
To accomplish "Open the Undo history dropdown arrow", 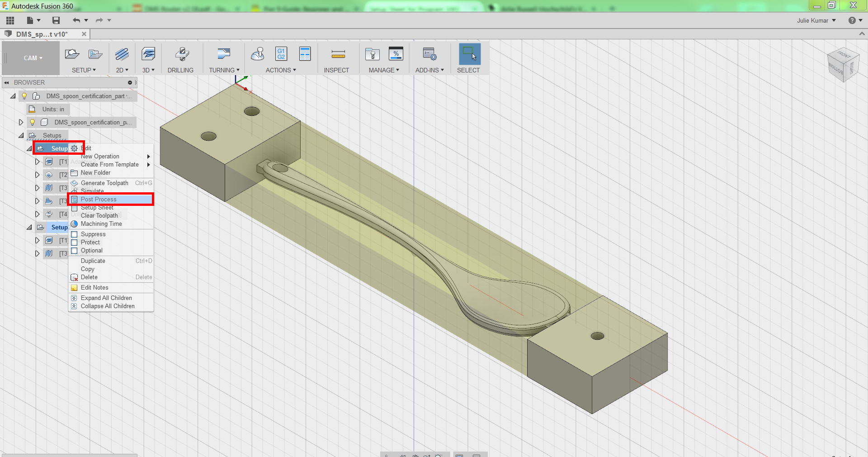I will pos(86,20).
